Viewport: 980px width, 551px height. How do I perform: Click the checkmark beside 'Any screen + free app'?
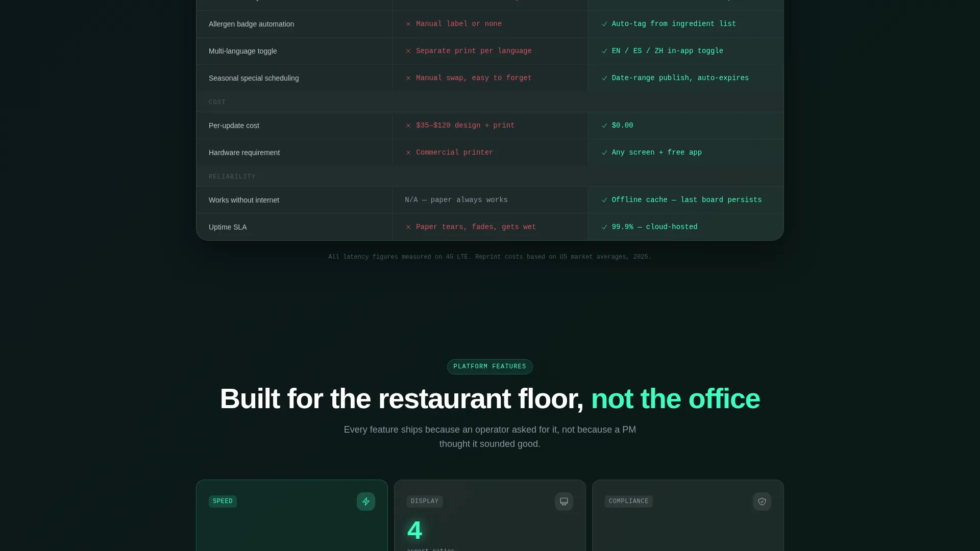(604, 153)
